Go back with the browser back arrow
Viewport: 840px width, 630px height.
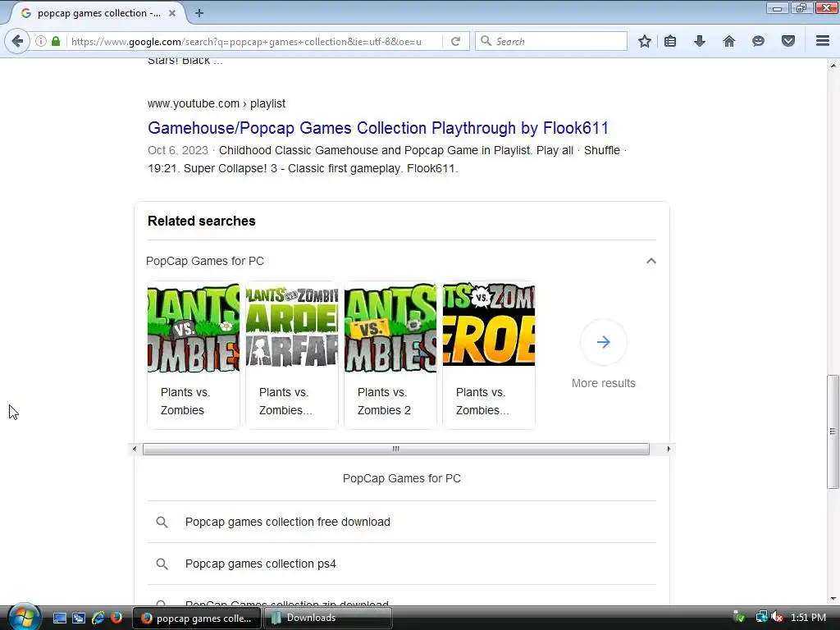tap(17, 41)
